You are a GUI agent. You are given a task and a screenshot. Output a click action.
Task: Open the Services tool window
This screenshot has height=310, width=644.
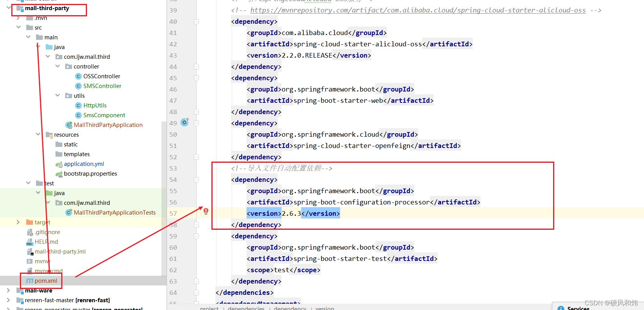pos(578,308)
